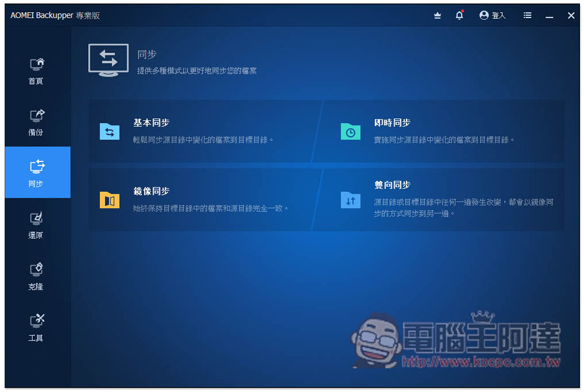Click the Real-Time Sync clock folder icon

click(x=350, y=132)
